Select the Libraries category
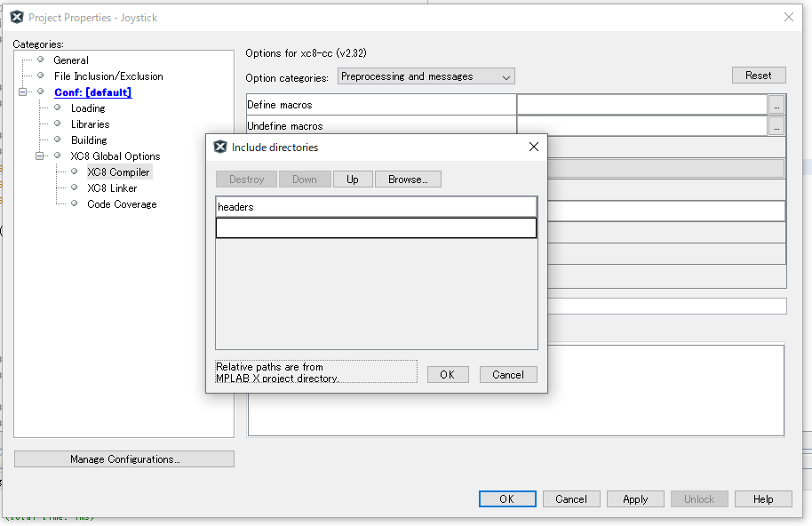The image size is (812, 526). click(90, 124)
